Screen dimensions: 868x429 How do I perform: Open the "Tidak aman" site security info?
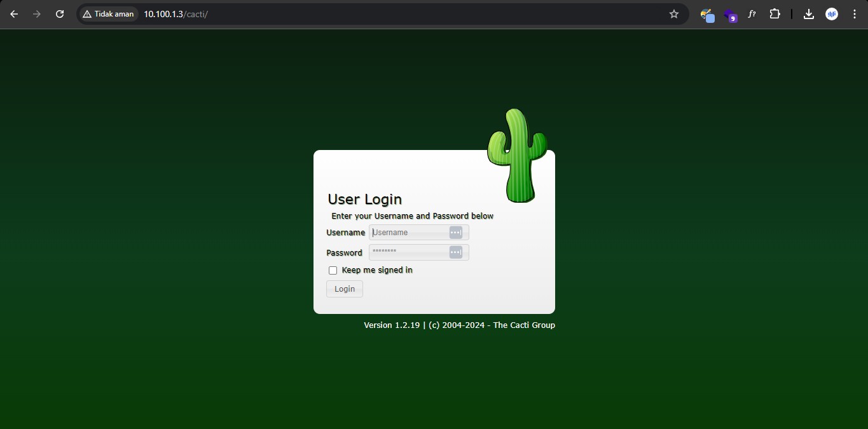(109, 14)
